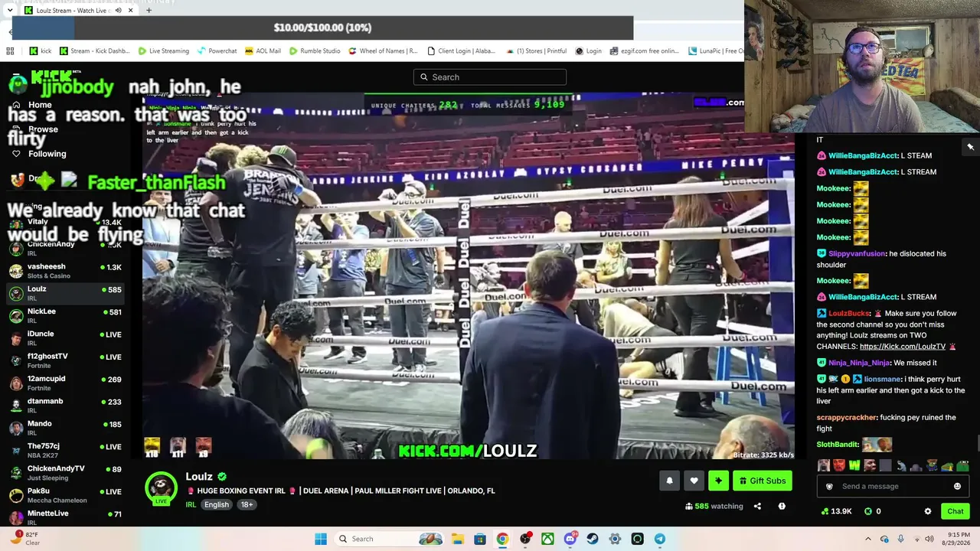Mute the Loulz Stream tab audio
The height and width of the screenshot is (551, 980).
tap(118, 11)
